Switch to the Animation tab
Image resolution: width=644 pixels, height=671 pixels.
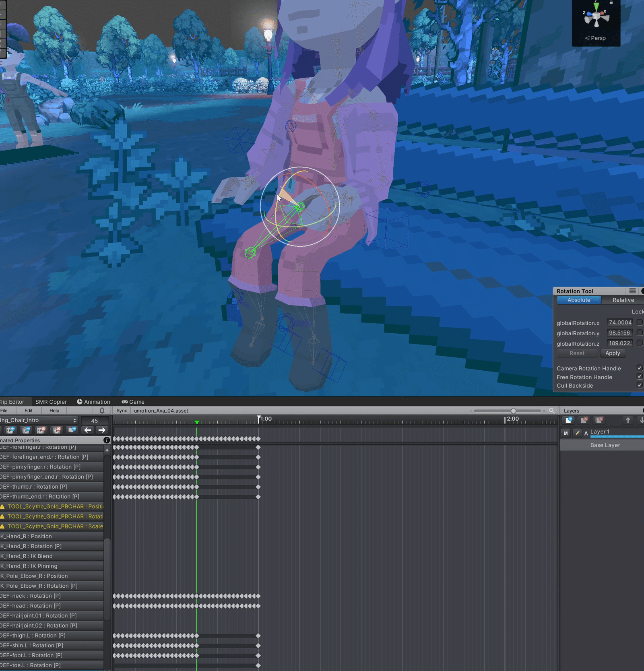[x=93, y=402]
